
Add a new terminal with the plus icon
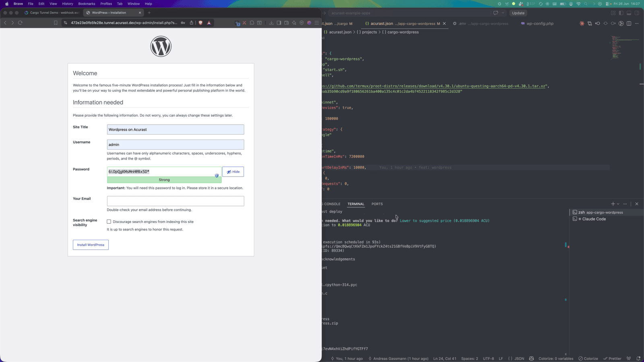pos(613,204)
